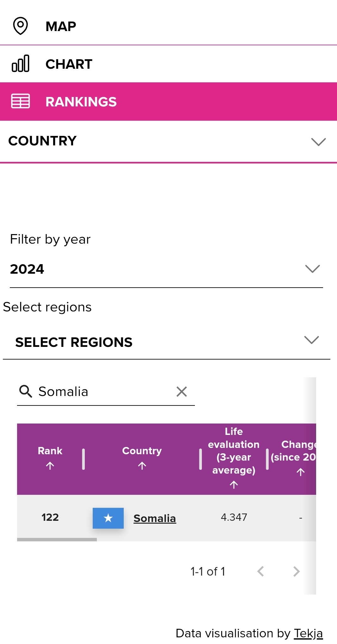
Task: Open the SELECT REGIONS dropdown
Action: tap(166, 342)
